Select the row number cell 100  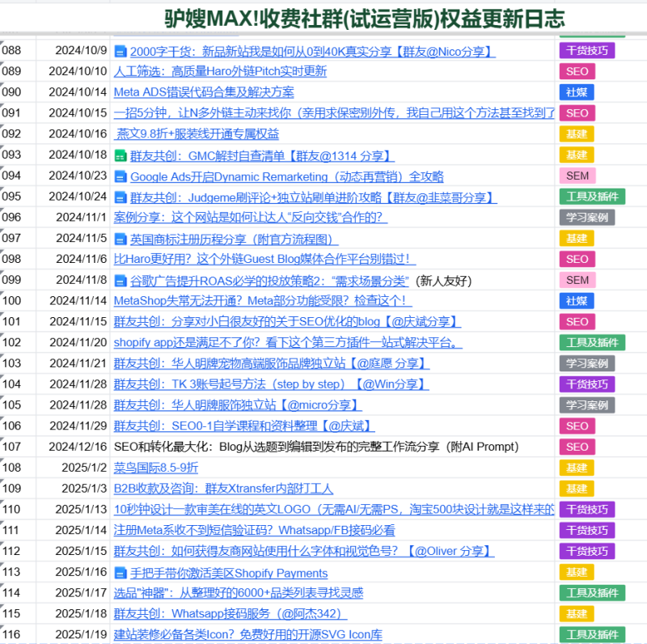tap(12, 301)
